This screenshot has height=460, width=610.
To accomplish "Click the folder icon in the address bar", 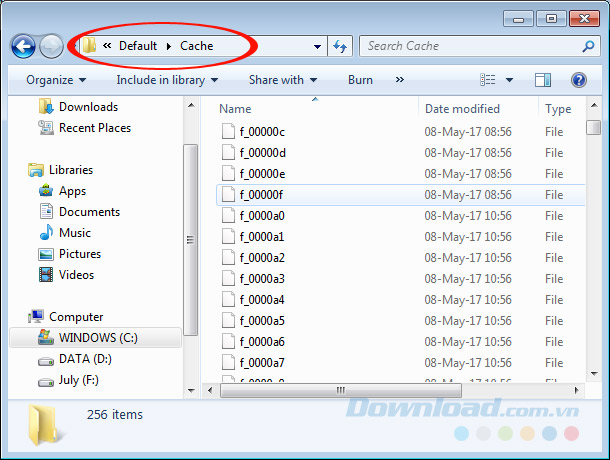I will pos(89,46).
